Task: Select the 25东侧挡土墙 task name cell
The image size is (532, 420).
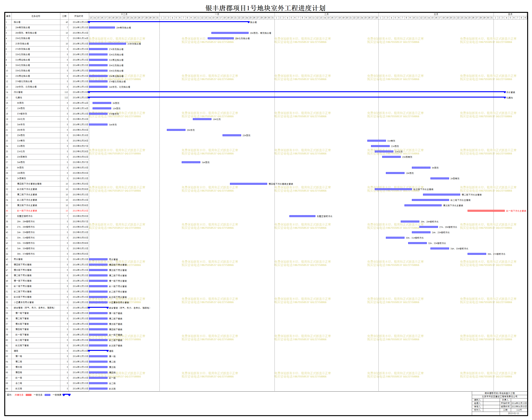Action: (x=22, y=44)
